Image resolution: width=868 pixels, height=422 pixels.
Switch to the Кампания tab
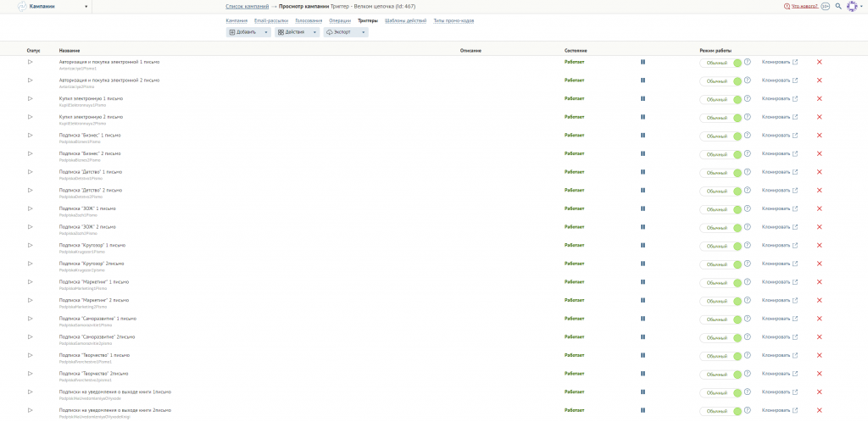[237, 20]
